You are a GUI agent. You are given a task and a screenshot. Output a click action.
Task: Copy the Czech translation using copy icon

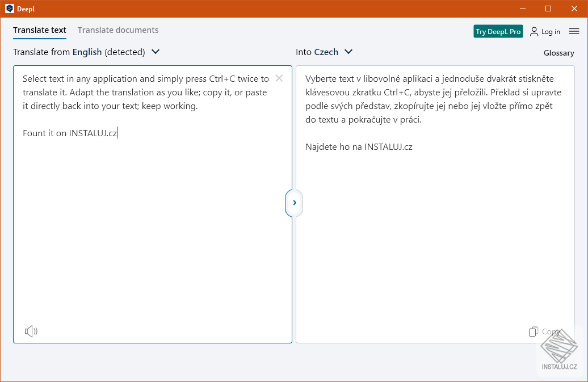click(x=534, y=331)
